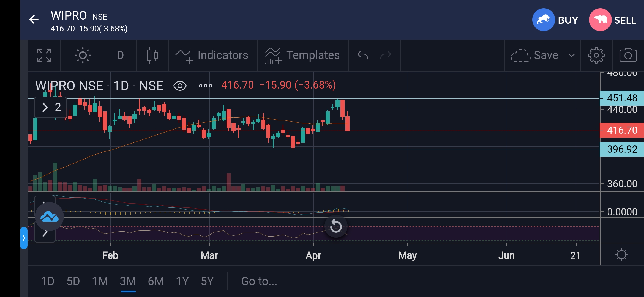Select the 1M range
The width and height of the screenshot is (644, 297).
[x=100, y=281]
